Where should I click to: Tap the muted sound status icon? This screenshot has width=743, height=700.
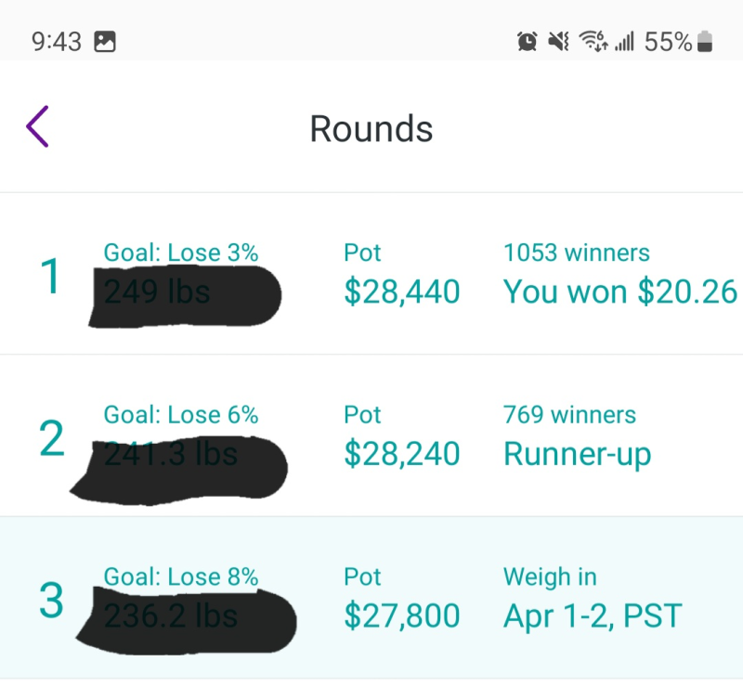coord(558,41)
